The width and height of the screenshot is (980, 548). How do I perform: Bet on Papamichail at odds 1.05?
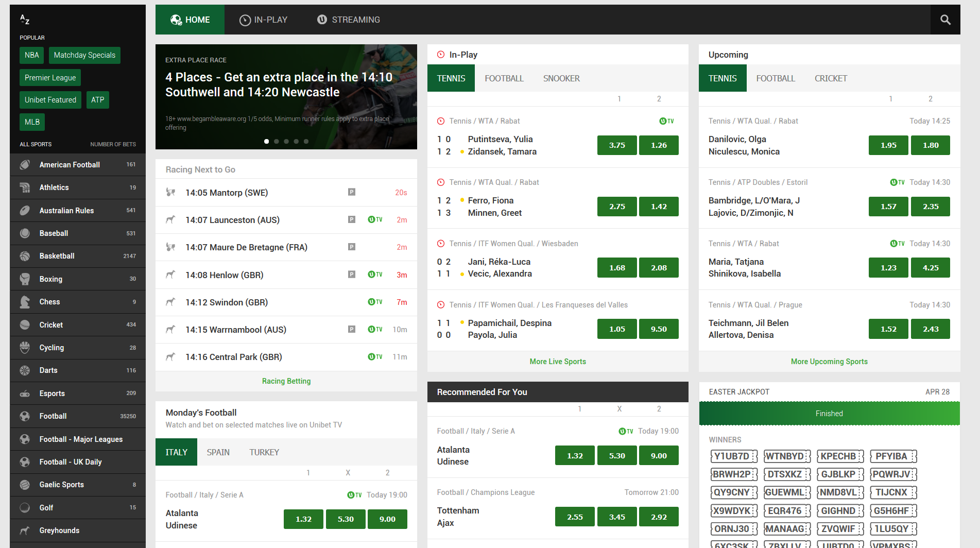pyautogui.click(x=617, y=329)
